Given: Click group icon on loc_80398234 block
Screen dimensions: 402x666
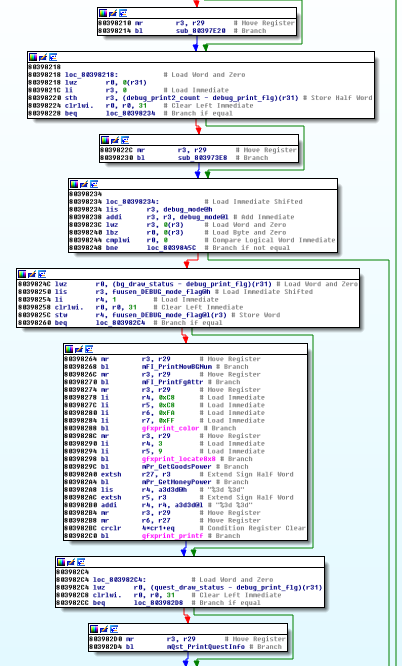Looking at the screenshot, I should pos(94,184).
